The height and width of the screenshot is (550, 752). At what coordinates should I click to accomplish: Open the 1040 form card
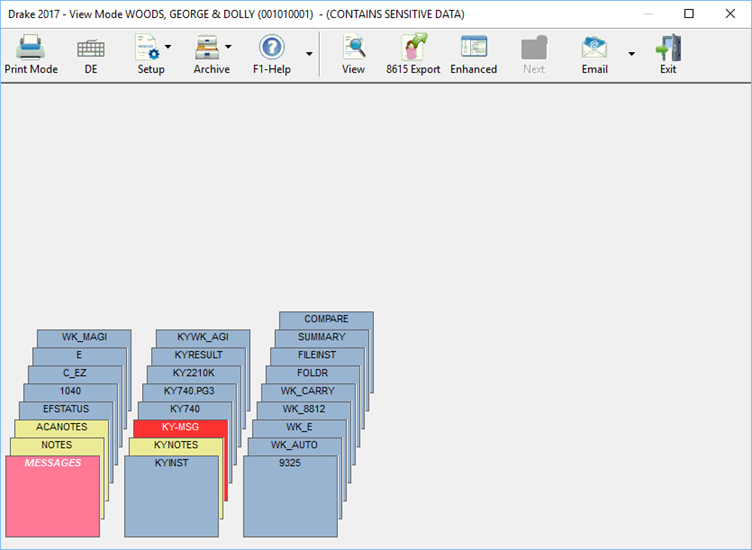(x=70, y=391)
